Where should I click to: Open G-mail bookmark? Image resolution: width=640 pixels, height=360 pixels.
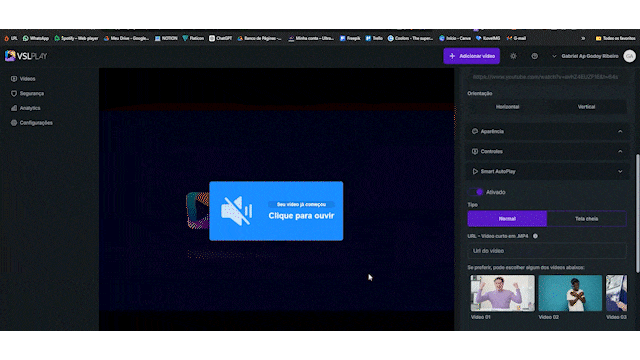tap(516, 38)
